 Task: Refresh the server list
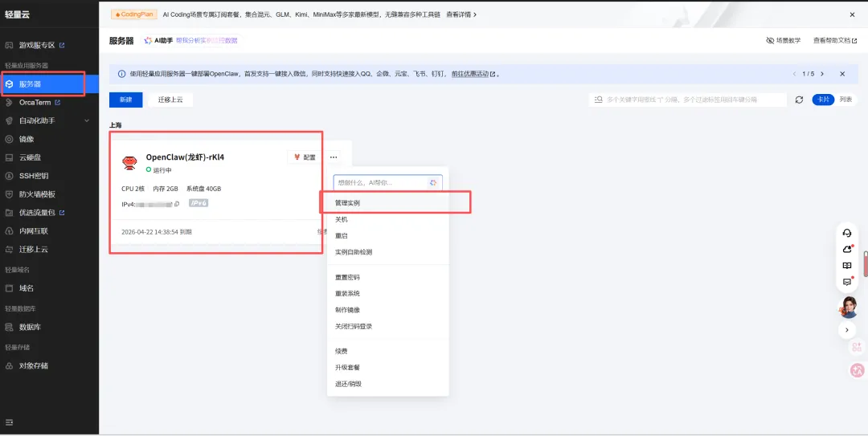pyautogui.click(x=799, y=100)
